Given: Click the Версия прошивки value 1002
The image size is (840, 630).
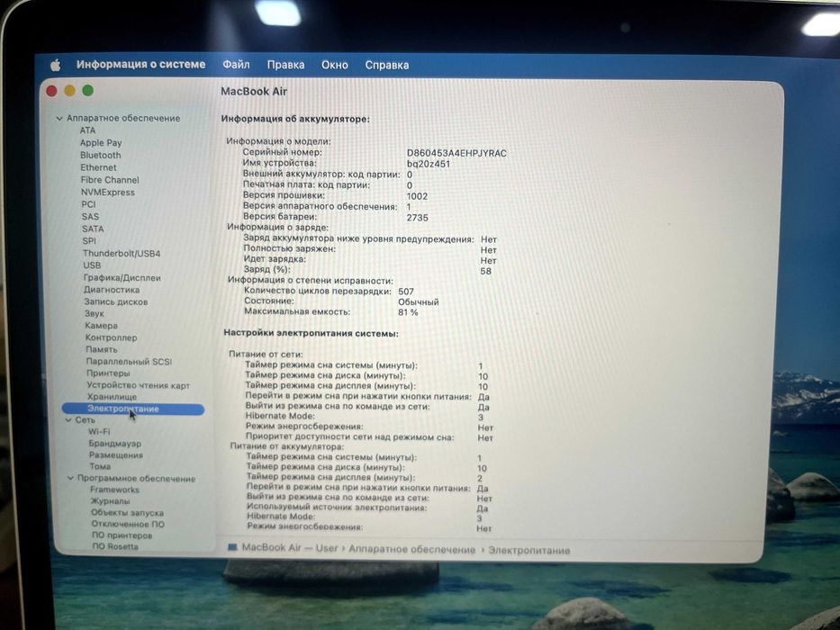Looking at the screenshot, I should coord(418,196).
